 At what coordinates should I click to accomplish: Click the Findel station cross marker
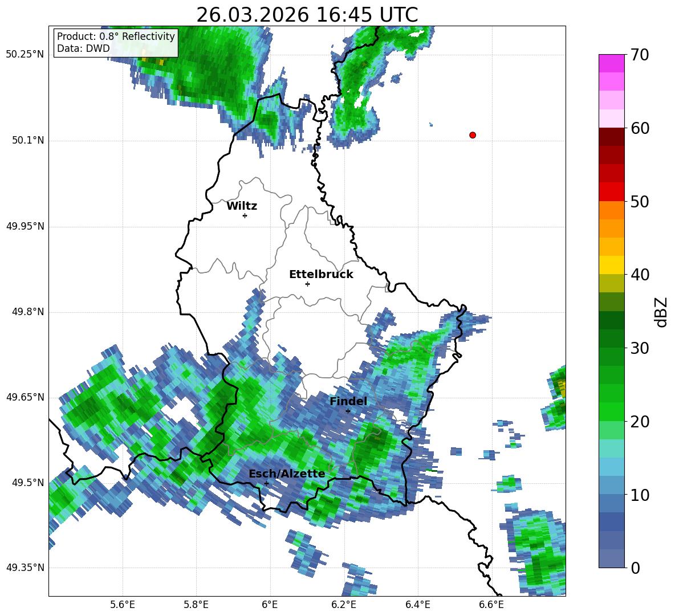[348, 411]
